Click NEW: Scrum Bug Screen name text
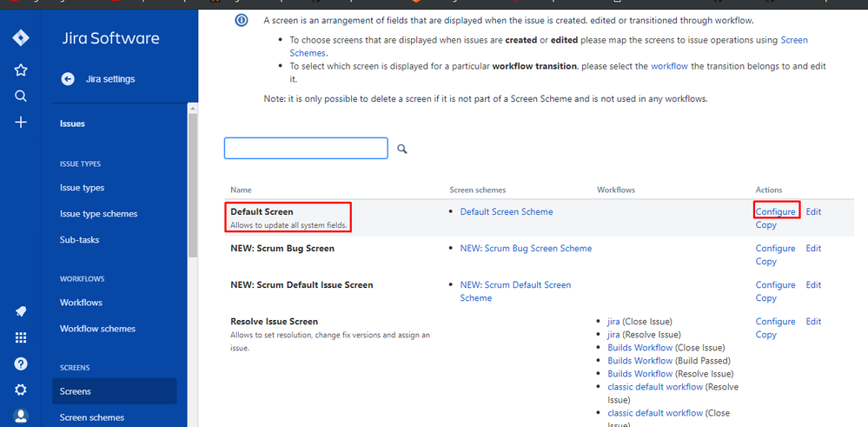868x427 pixels. point(282,248)
